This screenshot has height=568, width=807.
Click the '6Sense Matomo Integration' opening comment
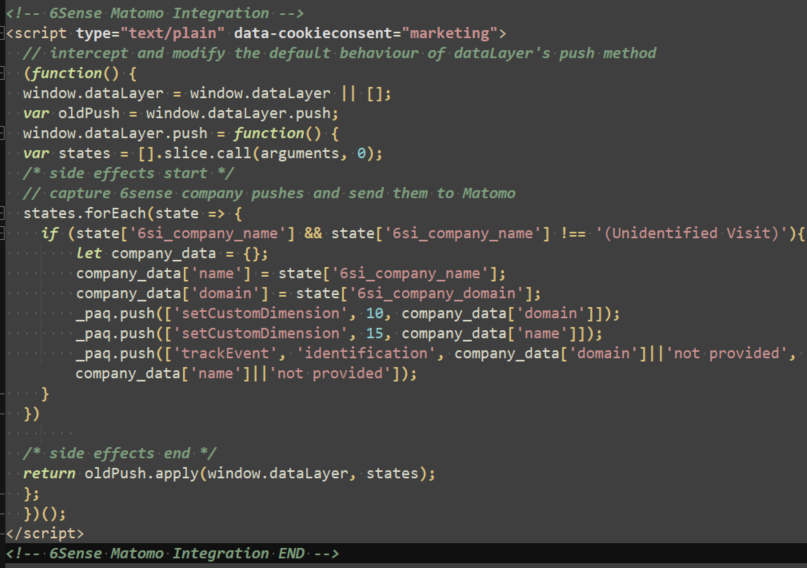tap(155, 13)
